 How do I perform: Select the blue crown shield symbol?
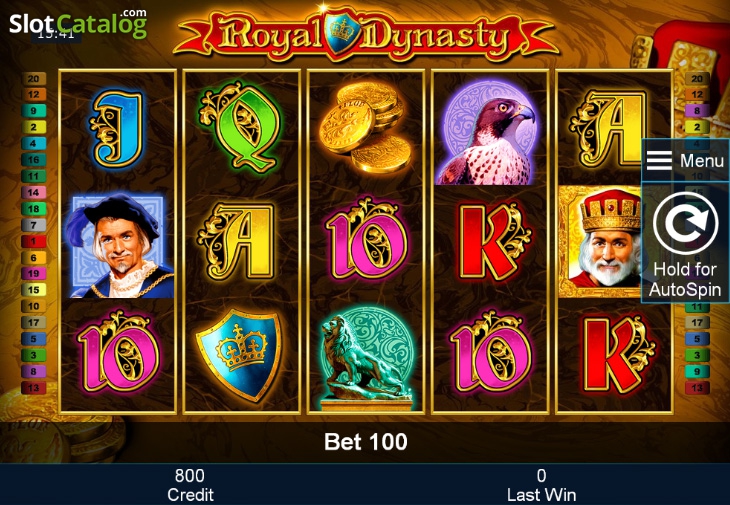pyautogui.click(x=239, y=354)
